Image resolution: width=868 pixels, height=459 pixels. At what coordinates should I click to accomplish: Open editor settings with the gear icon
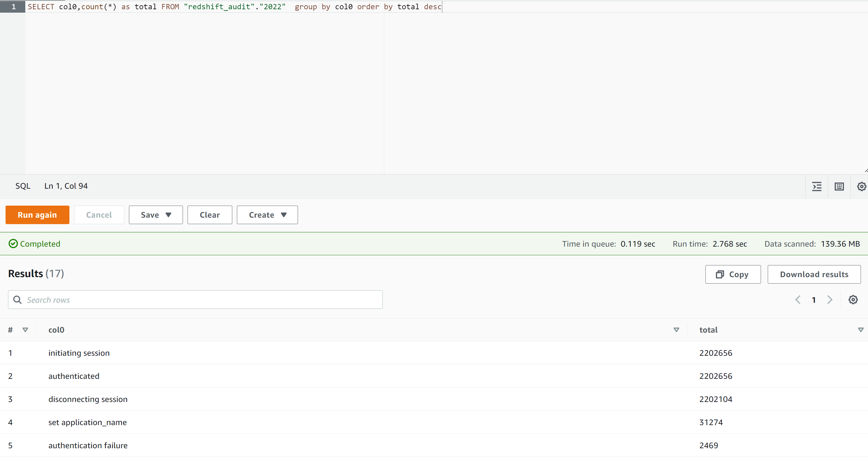click(861, 186)
